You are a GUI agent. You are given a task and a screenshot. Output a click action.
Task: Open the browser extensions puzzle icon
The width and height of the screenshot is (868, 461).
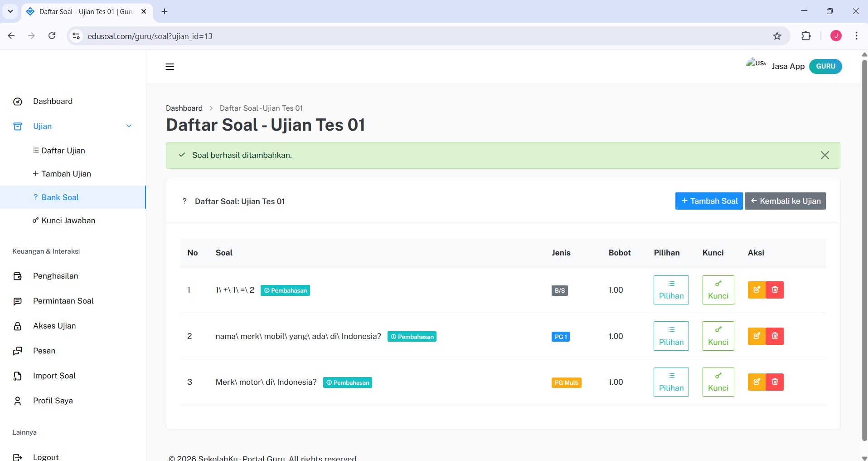click(806, 36)
